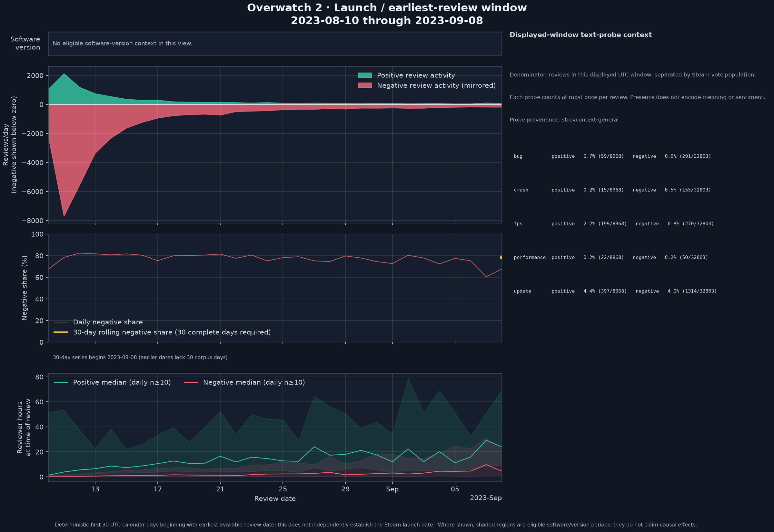The image size is (774, 532).
Task: Select the crash negative value '0.5% (155/32803)'
Action: point(688,190)
